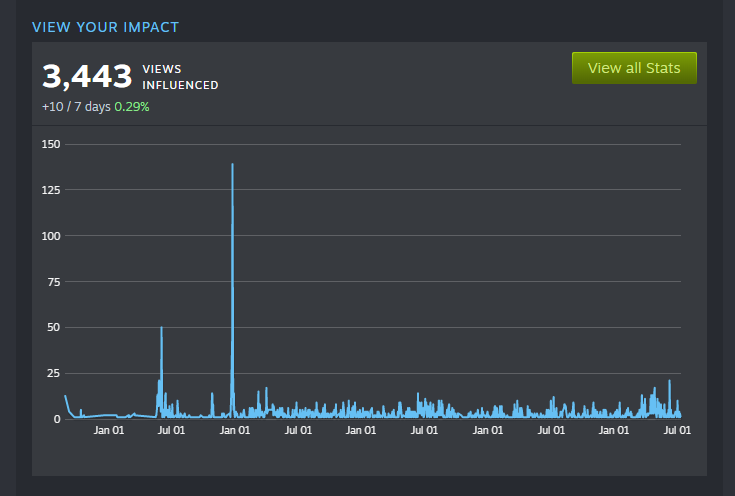Select the last Jul 01 axis label
Screen dimensions: 735x496
pos(677,430)
